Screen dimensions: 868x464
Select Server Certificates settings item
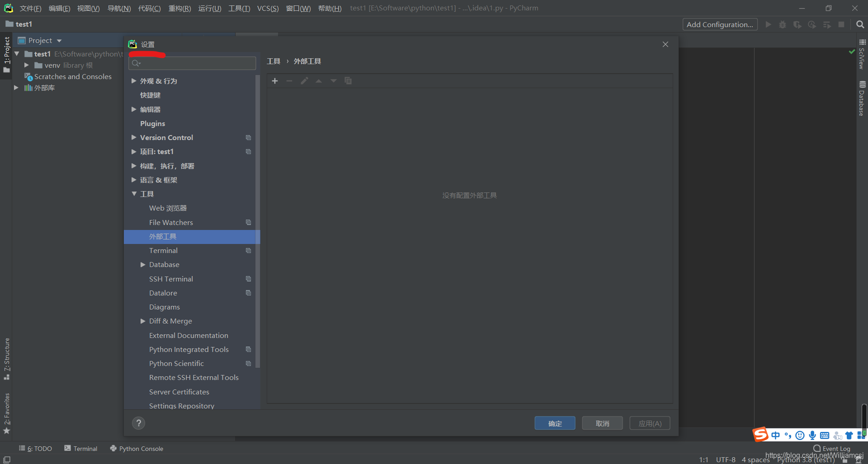(x=179, y=392)
